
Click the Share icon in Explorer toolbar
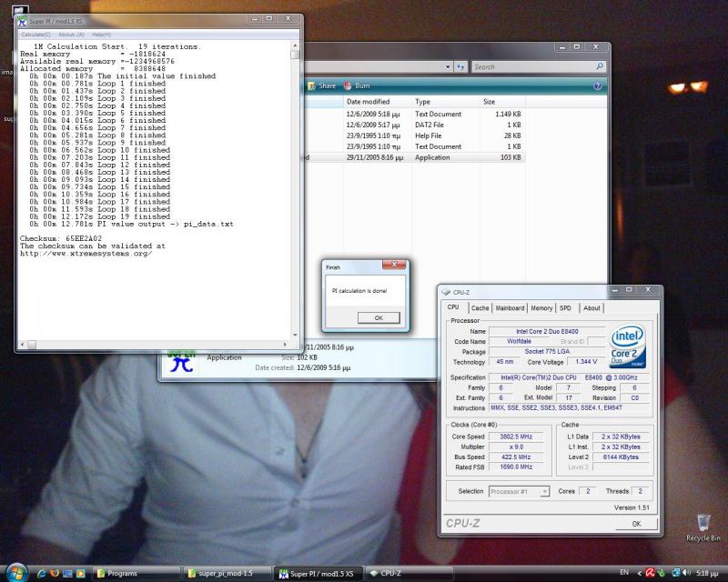tap(311, 85)
